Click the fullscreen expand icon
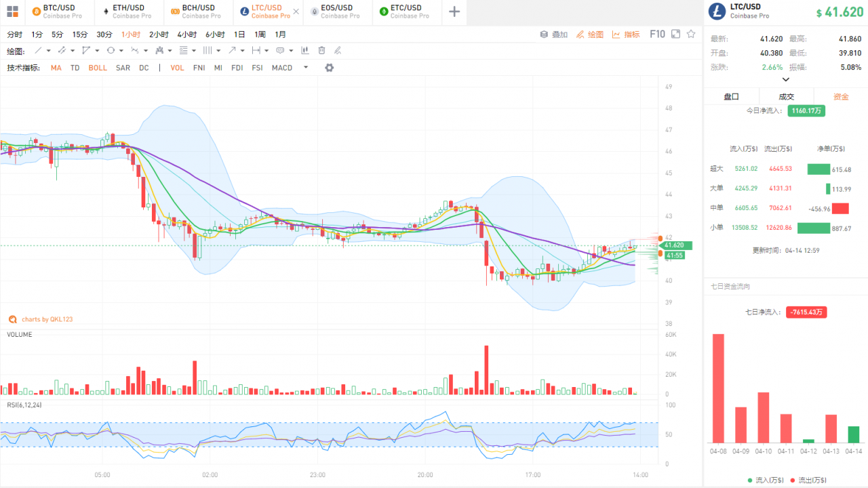This screenshot has width=868, height=488. 676,34
